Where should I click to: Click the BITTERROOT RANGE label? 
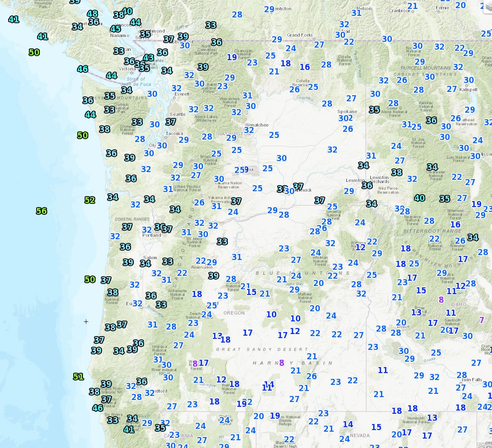432,231
